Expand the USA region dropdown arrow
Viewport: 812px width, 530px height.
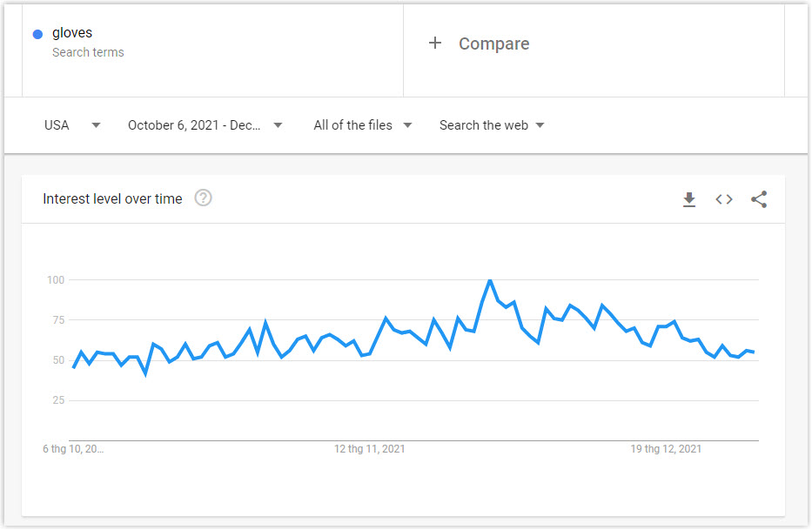(96, 124)
